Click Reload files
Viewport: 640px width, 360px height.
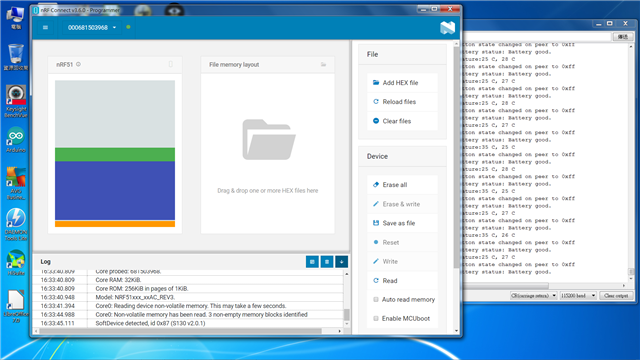[402, 102]
